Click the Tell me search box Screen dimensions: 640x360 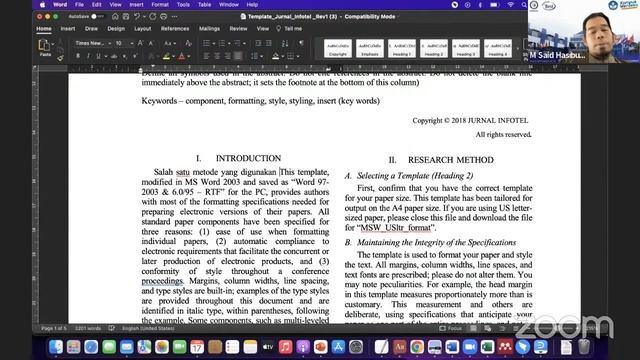[x=289, y=29]
